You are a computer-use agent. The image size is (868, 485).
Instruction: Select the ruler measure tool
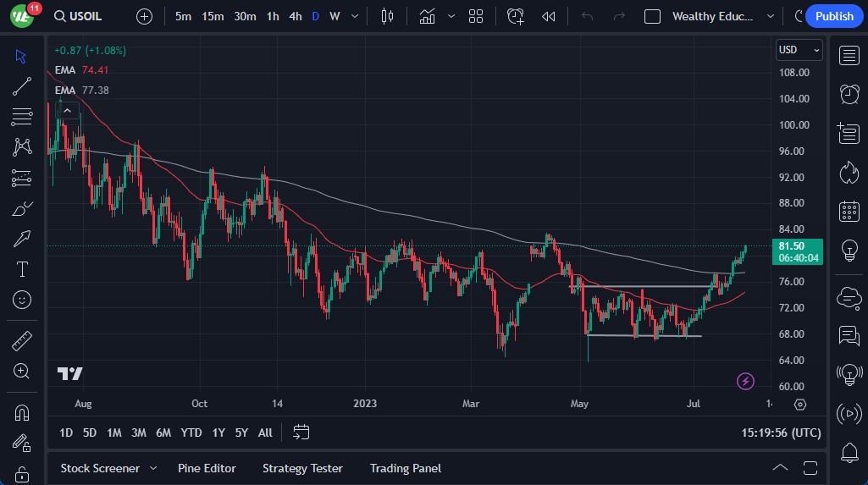pyautogui.click(x=22, y=340)
